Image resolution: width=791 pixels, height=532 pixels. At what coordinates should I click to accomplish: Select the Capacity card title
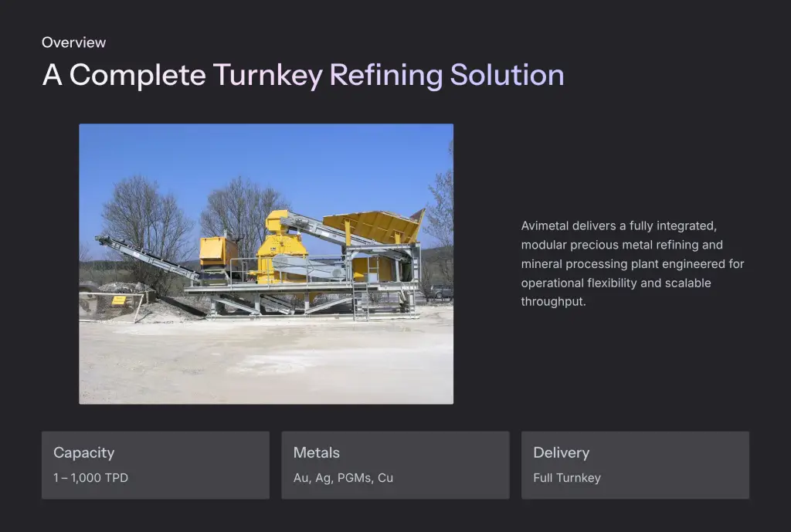(x=83, y=452)
